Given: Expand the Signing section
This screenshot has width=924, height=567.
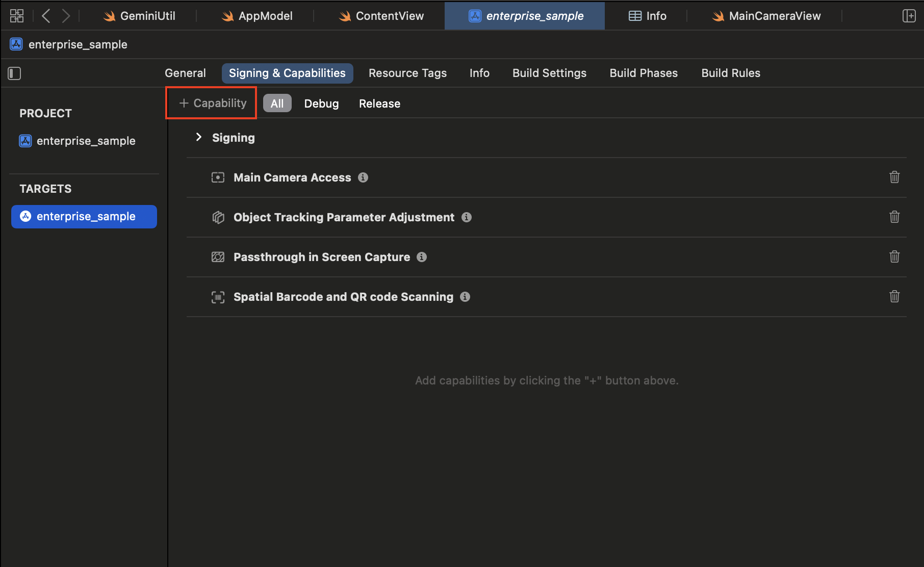Looking at the screenshot, I should [x=199, y=137].
